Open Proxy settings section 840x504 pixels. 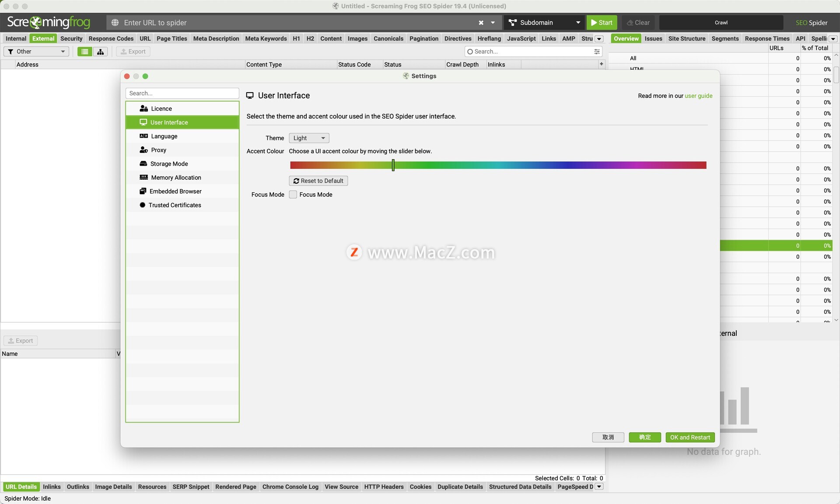pos(182,150)
